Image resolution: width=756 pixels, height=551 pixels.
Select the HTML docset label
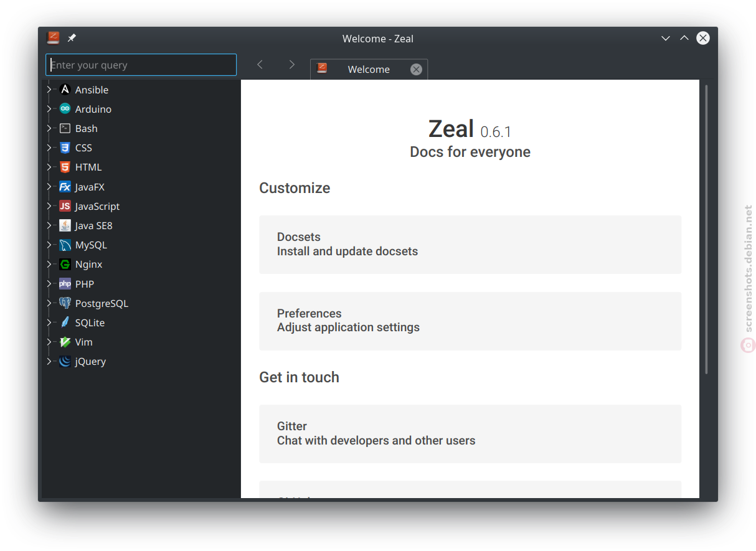click(x=88, y=167)
